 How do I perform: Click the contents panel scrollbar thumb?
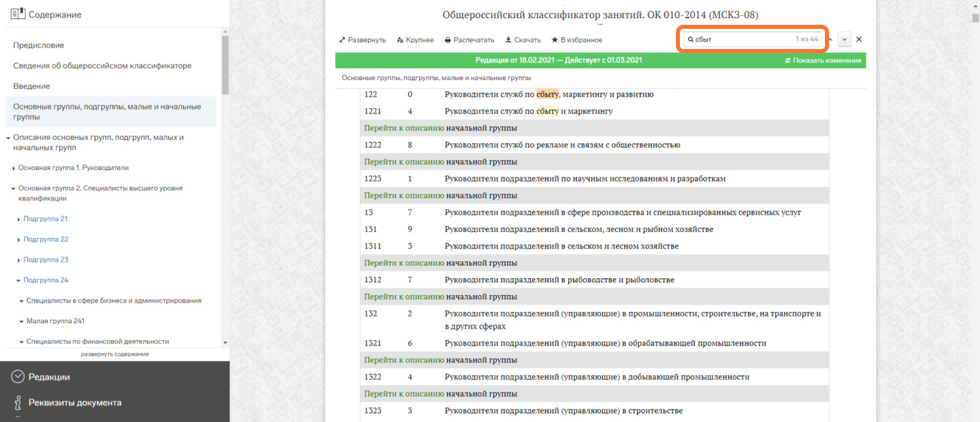[226, 64]
